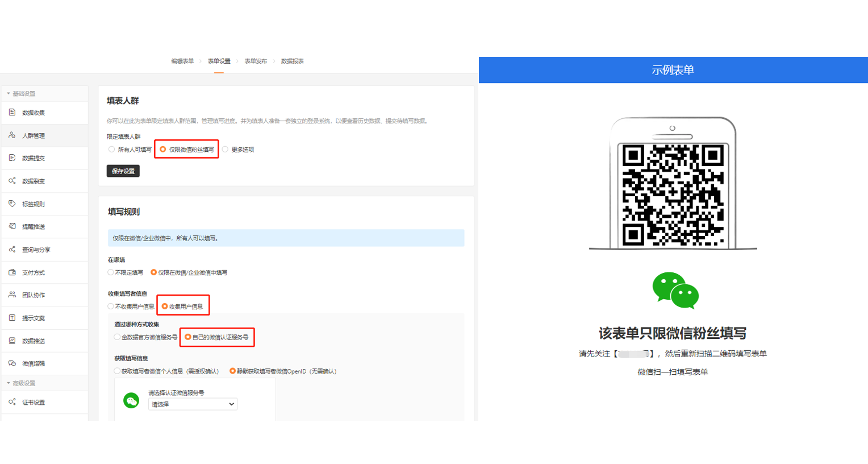
Task: Click the 微信扫一扫填写表单 text
Action: coord(673,372)
